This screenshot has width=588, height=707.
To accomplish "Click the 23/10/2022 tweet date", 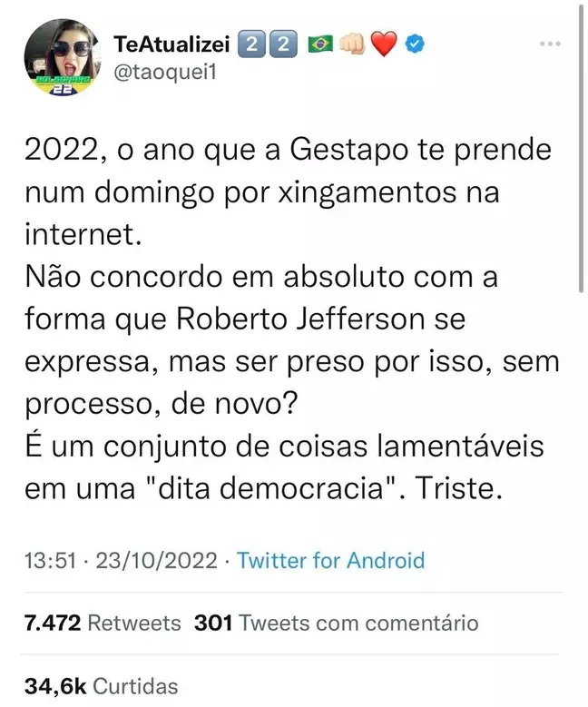I will tap(155, 560).
